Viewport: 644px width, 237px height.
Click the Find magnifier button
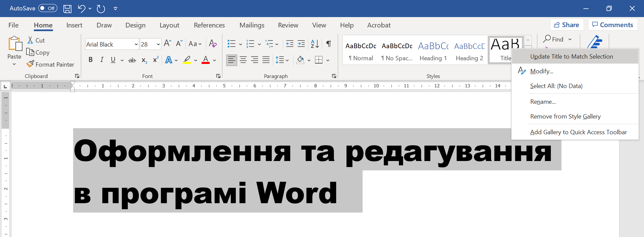[x=553, y=39]
